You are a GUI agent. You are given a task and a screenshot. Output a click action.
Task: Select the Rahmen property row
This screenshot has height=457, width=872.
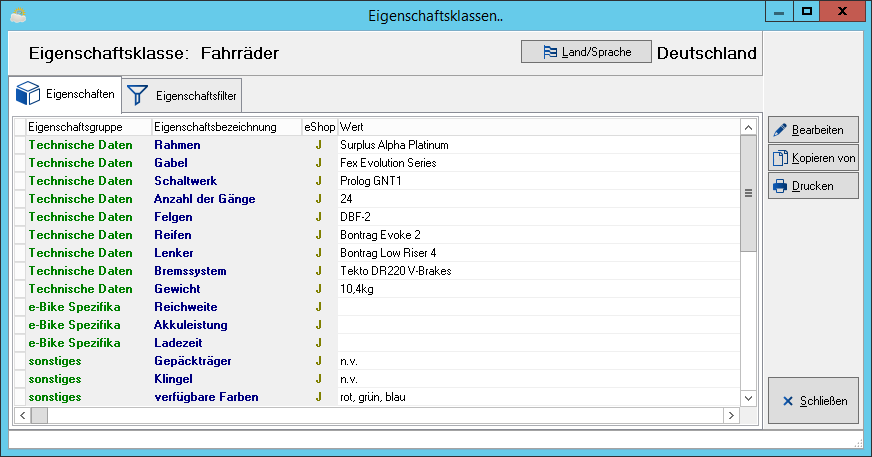(377, 145)
